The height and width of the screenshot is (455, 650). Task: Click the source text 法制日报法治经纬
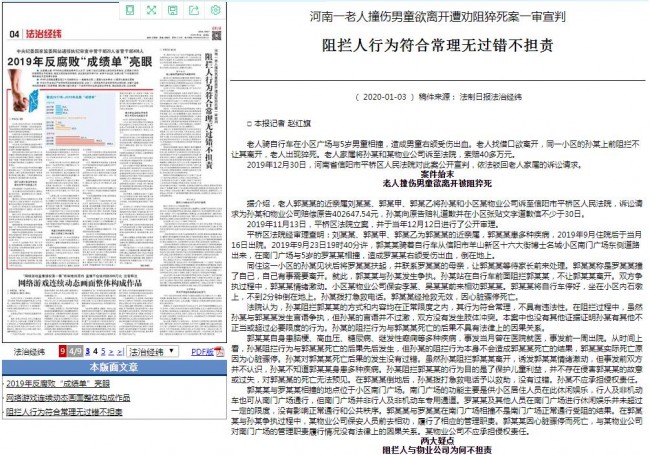[490, 97]
